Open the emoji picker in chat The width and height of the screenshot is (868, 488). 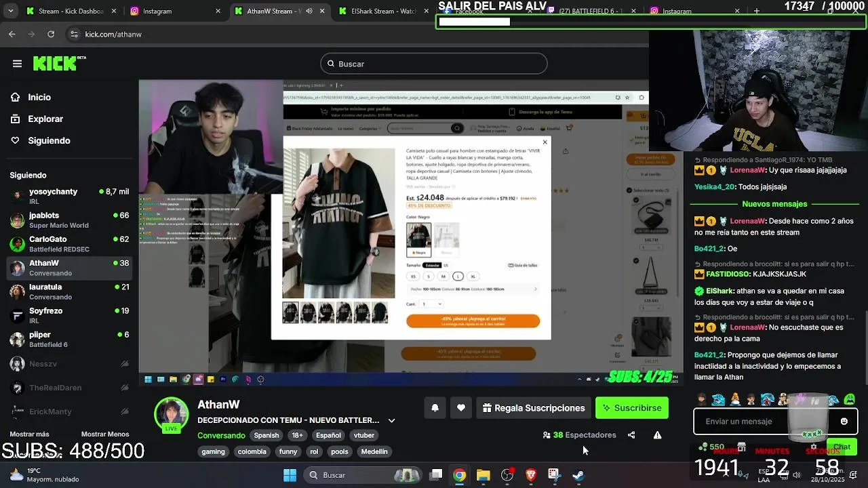tap(844, 421)
